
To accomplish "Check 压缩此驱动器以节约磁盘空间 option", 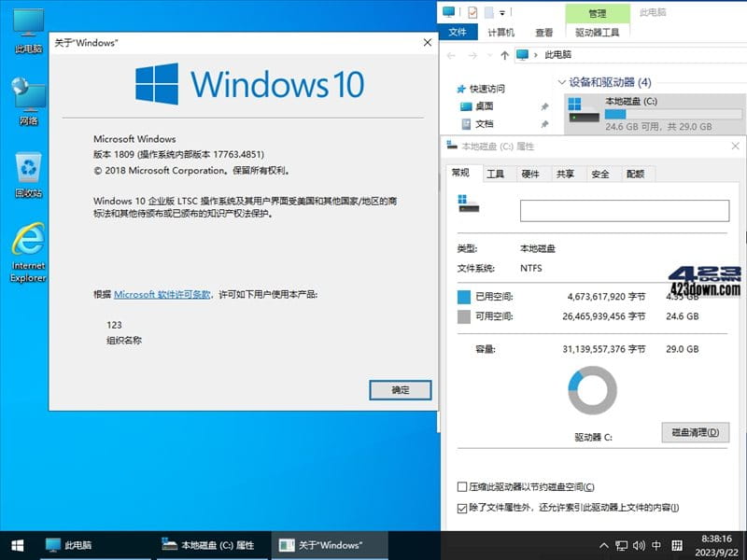I will coord(461,485).
